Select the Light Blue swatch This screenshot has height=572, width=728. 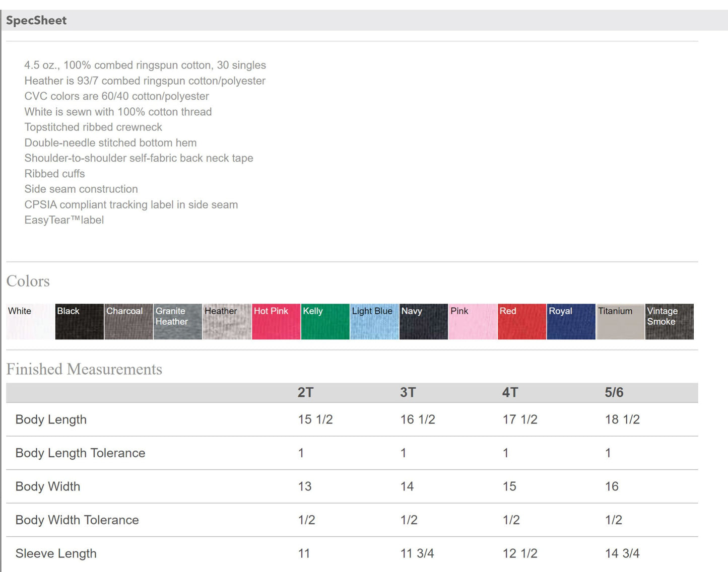click(x=374, y=321)
